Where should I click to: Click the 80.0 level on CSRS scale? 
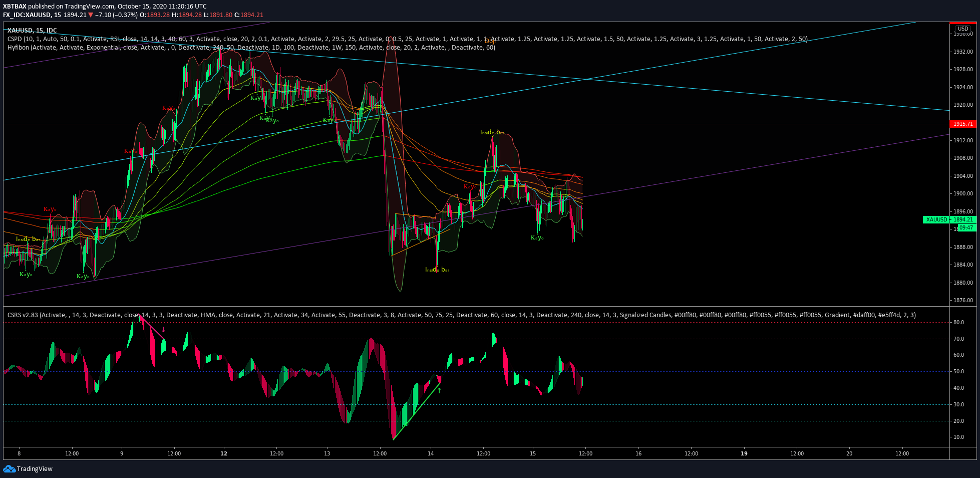[x=958, y=322]
